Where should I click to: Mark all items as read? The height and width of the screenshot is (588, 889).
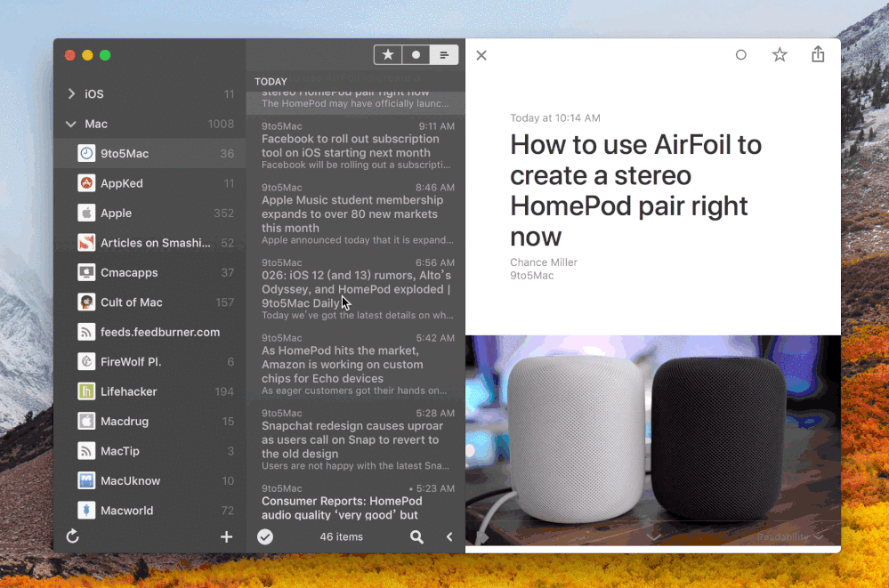point(265,536)
